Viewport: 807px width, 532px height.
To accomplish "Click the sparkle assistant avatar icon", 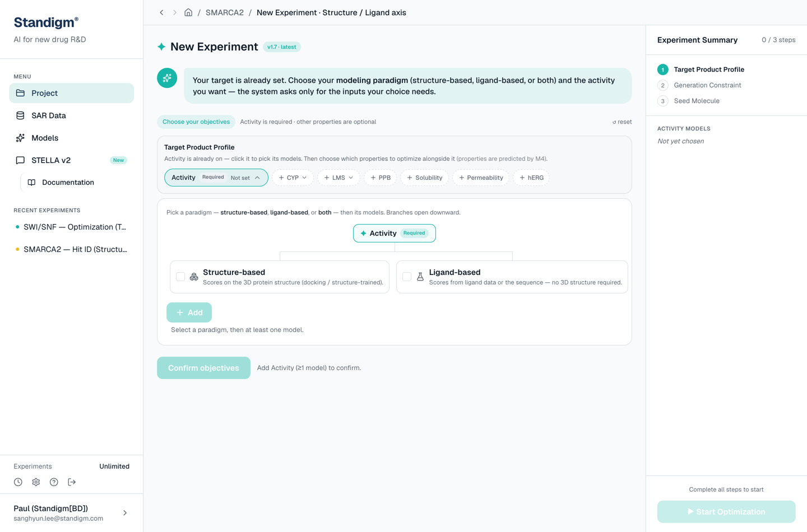I will point(167,78).
